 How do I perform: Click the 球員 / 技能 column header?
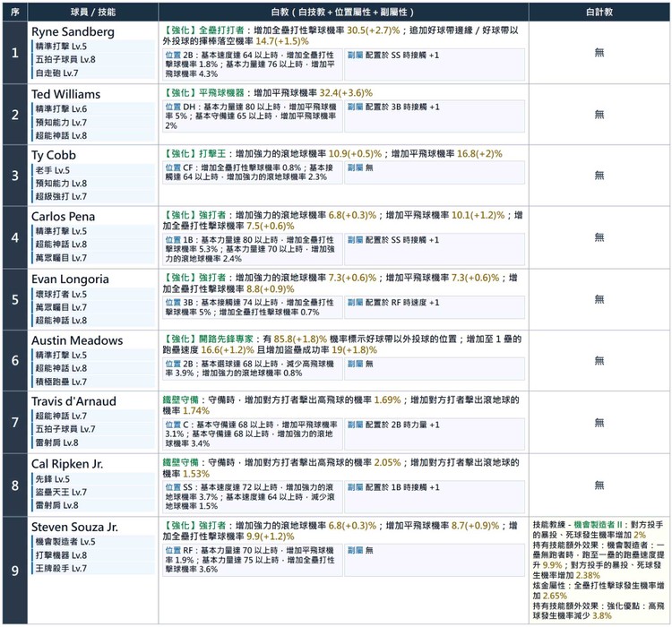(x=93, y=12)
